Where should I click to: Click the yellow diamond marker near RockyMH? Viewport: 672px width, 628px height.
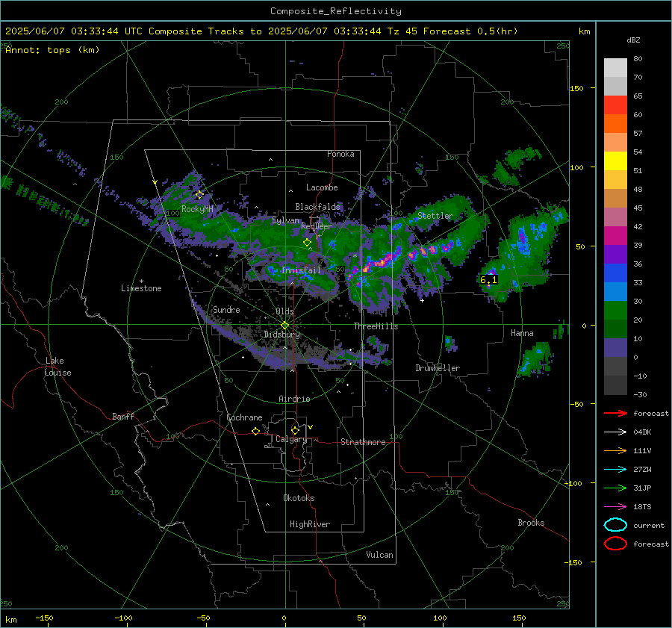point(199,195)
